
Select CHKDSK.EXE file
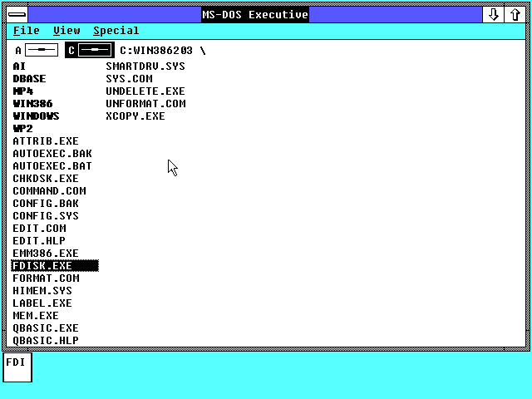tap(46, 179)
